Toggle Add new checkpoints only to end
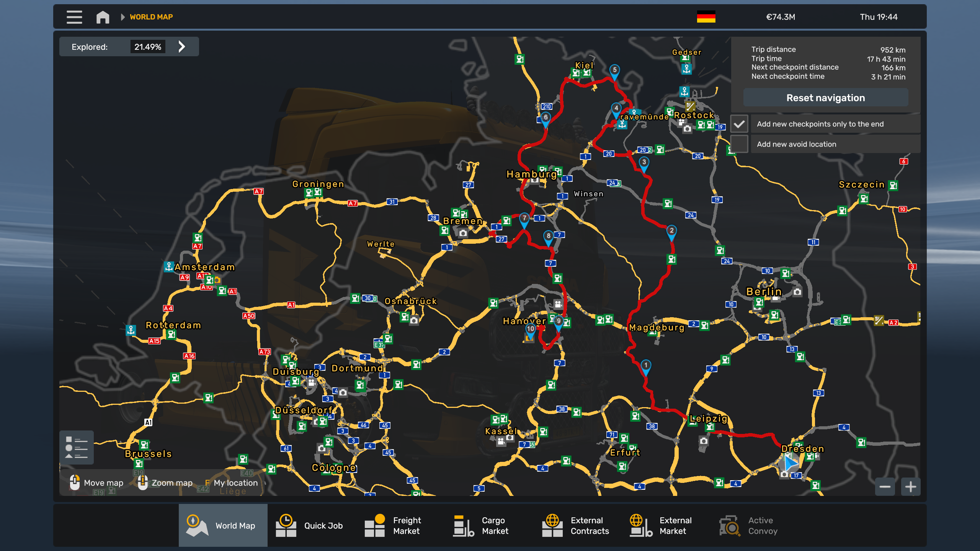980x551 pixels. pos(739,124)
